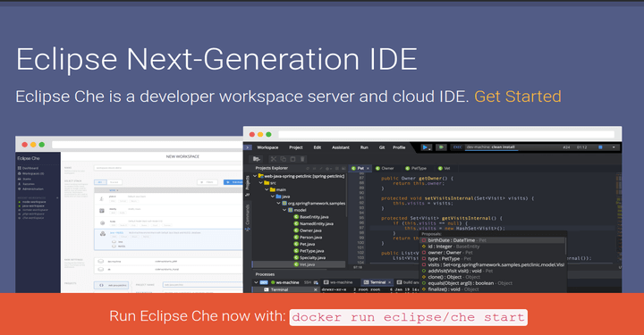Click the workspace name field in New Workspace
The width and height of the screenshot is (644, 335).
point(167,168)
